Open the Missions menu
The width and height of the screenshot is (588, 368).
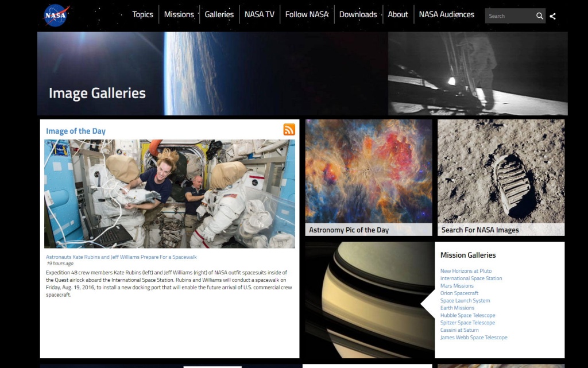click(x=179, y=14)
